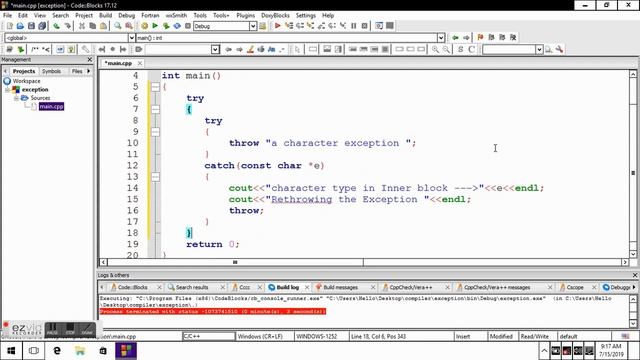Save the file with the floppy icon
This screenshot has width=640, height=360.
click(31, 26)
